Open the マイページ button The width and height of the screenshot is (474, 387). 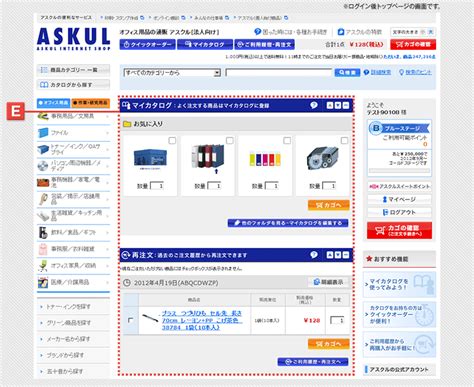[x=399, y=199]
